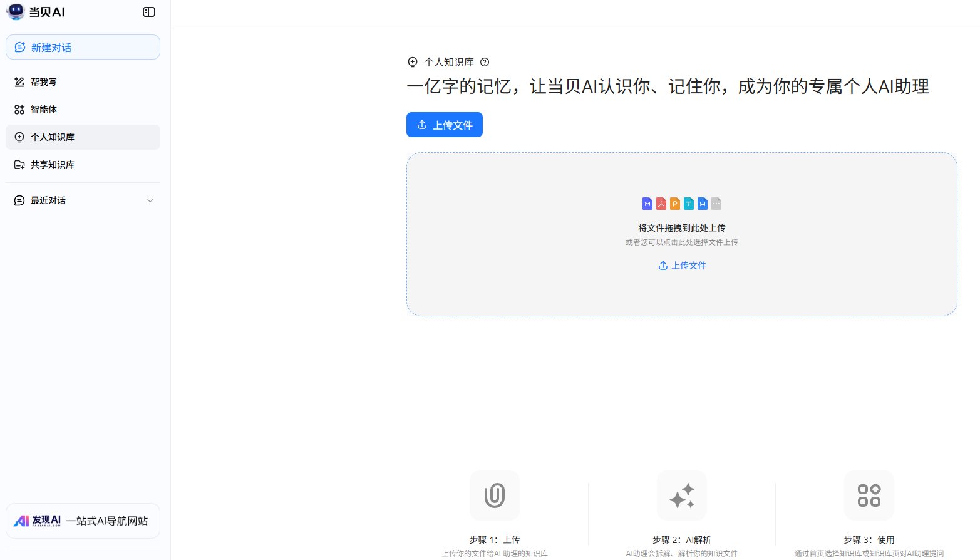Click the blue 上传文件 button
980x560 pixels.
[445, 125]
